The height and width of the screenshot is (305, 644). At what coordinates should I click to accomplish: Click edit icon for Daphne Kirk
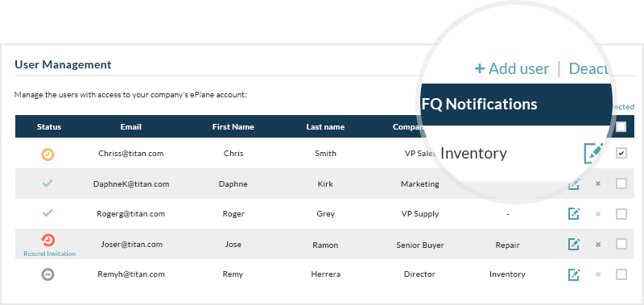574,184
